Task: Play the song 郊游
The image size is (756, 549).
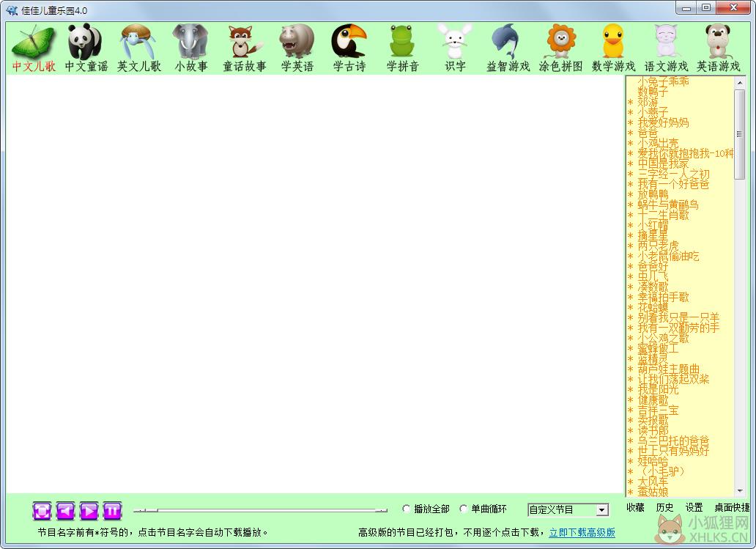Action: pyautogui.click(x=648, y=102)
